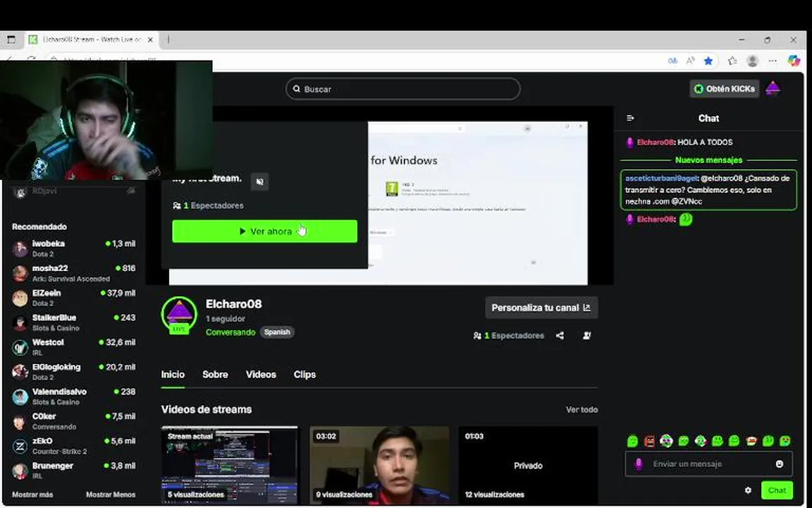812x508 pixels.
Task: Open the Stream actual video thumbnail
Action: pyautogui.click(x=229, y=465)
